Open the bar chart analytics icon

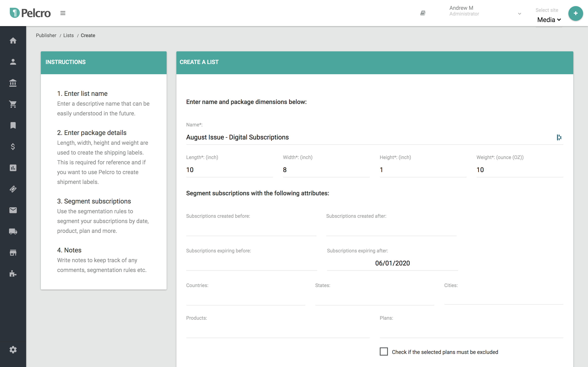pyautogui.click(x=13, y=168)
